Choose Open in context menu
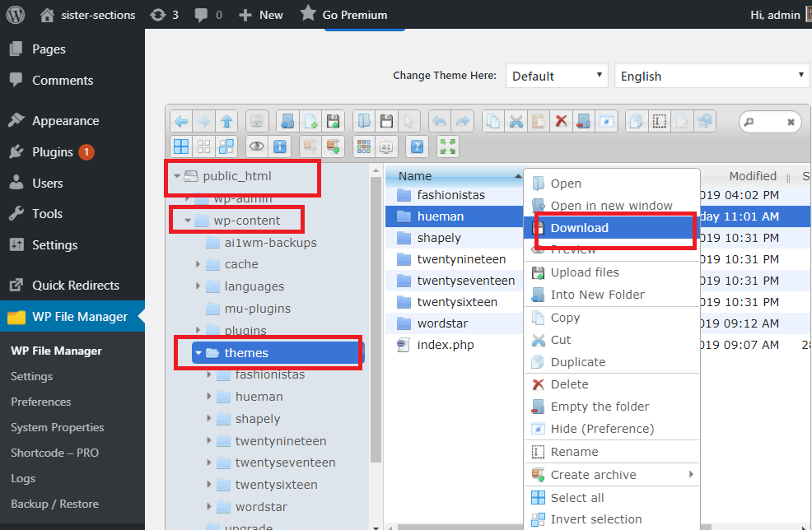Screen dimensions: 812x530 click(612, 184)
